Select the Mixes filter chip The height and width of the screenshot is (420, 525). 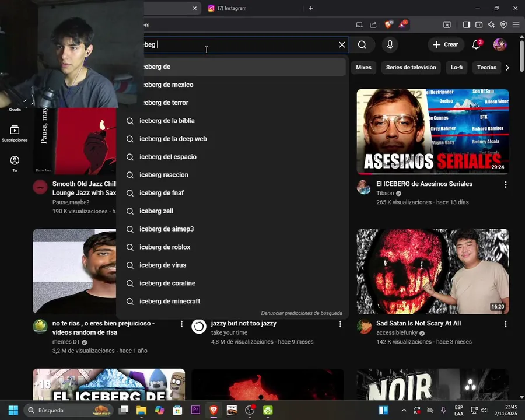[363, 67]
